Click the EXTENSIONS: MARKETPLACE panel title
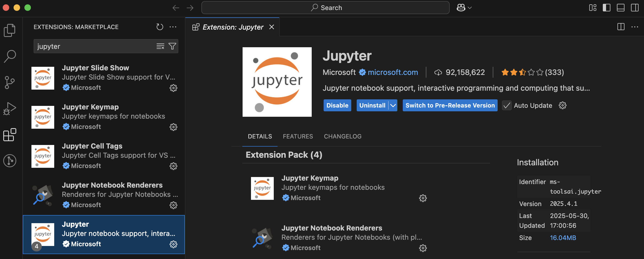This screenshot has height=259, width=644. (76, 27)
